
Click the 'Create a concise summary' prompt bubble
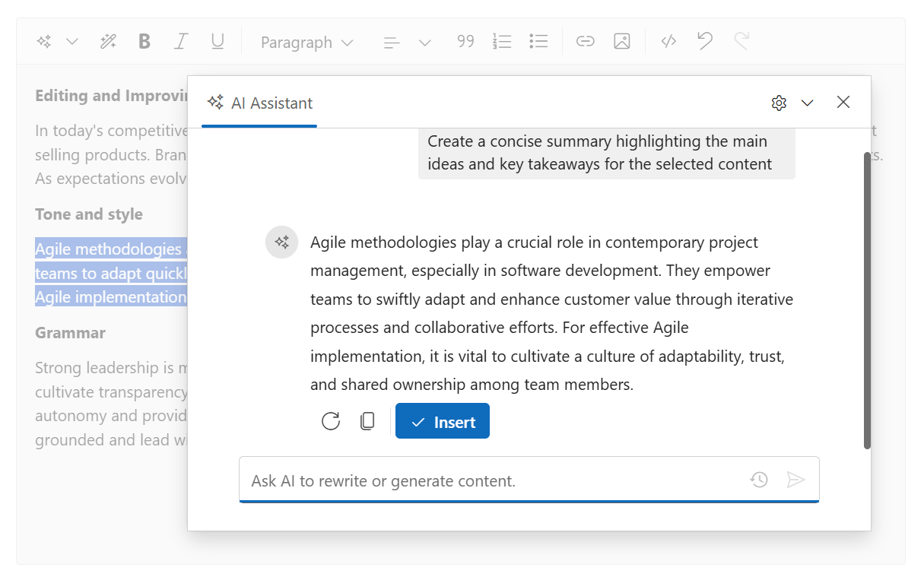[607, 153]
